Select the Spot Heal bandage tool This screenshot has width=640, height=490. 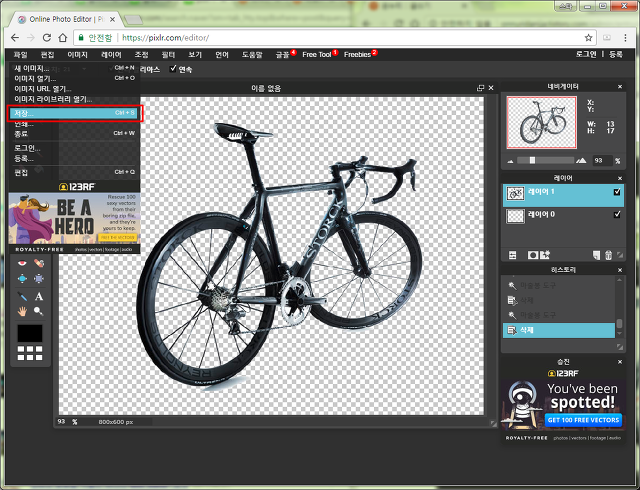click(39, 263)
